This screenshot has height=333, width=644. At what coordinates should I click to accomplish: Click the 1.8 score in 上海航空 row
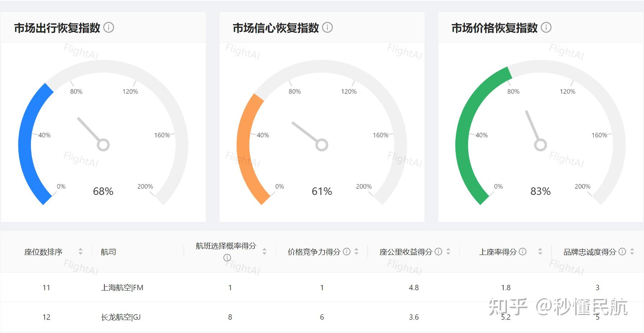tap(506, 288)
